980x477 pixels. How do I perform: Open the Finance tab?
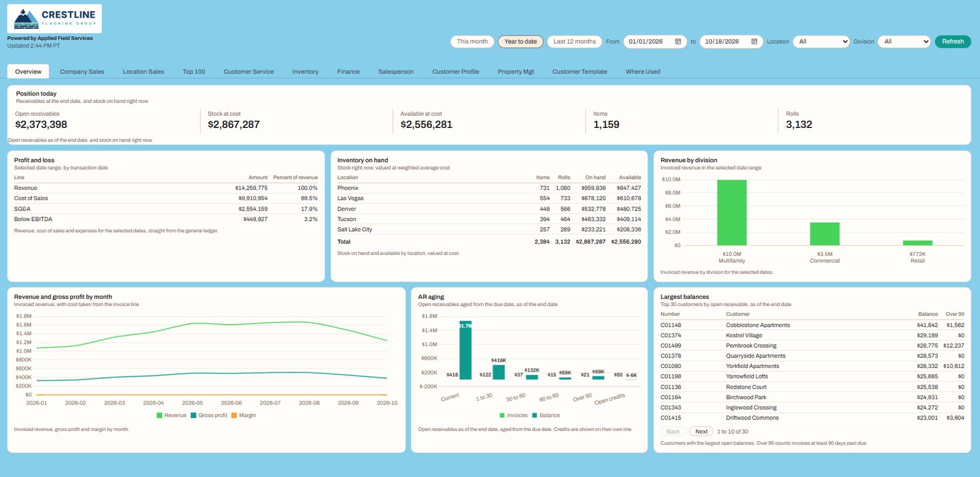tap(349, 72)
